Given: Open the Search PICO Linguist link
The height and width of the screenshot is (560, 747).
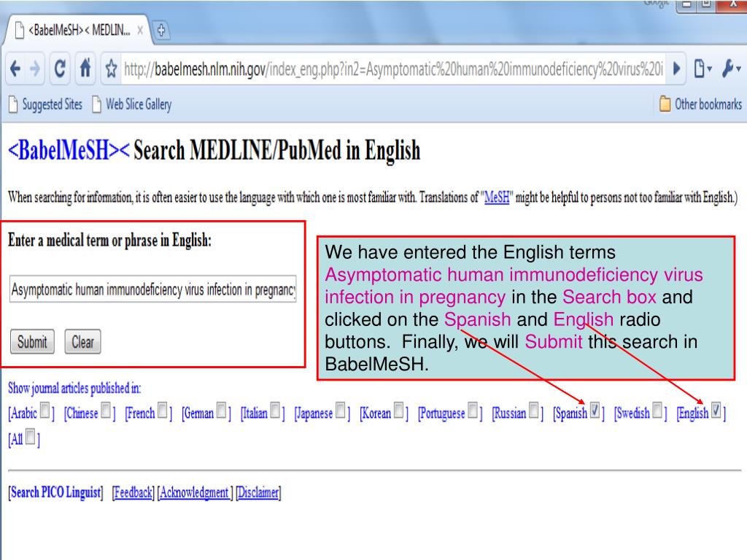Looking at the screenshot, I should tap(55, 492).
